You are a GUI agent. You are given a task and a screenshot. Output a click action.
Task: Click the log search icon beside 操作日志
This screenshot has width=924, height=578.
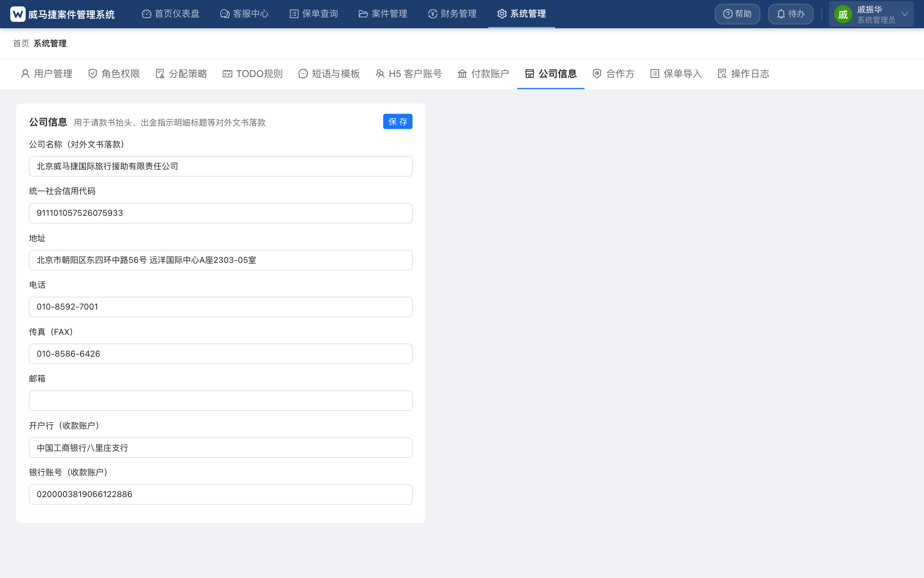(722, 74)
